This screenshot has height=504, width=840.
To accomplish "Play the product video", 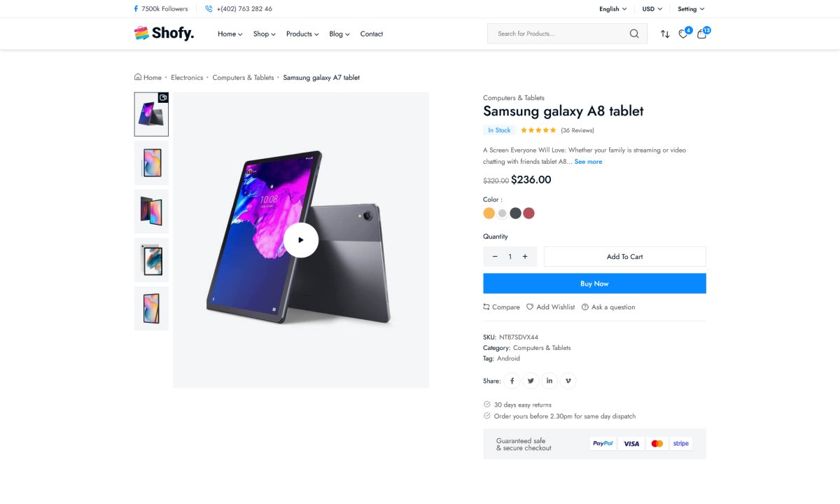I will (301, 240).
